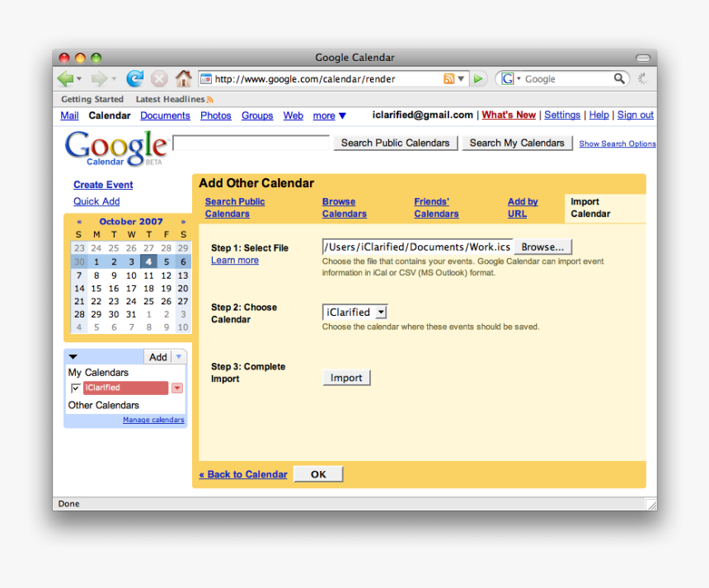Click the OK button
The width and height of the screenshot is (709, 588).
point(318,474)
